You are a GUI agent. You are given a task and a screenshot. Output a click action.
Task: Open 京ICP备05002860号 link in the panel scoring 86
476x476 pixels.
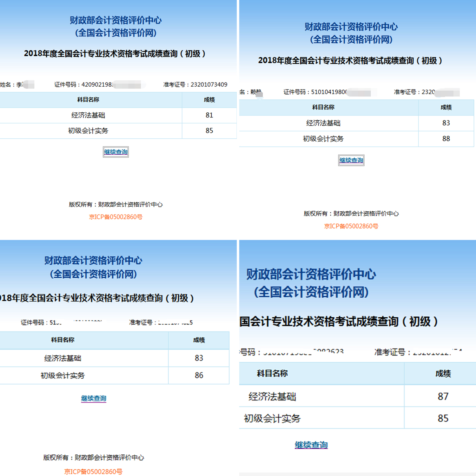[93, 472]
